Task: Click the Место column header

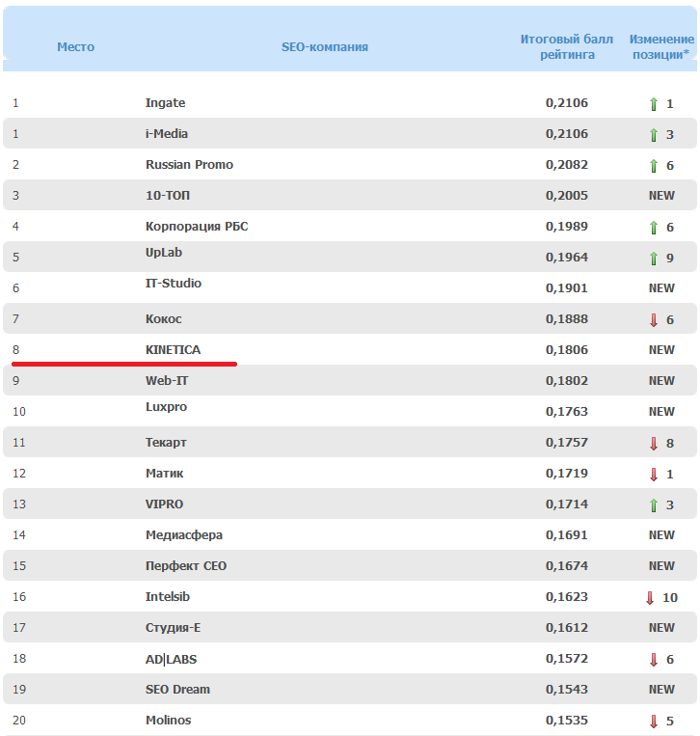Action: point(75,46)
